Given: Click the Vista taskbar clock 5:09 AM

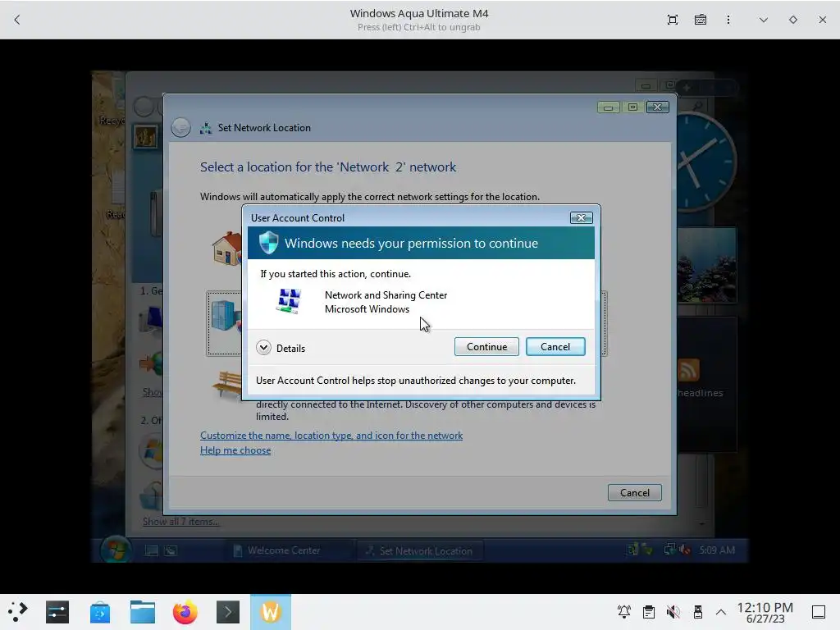Looking at the screenshot, I should (717, 550).
